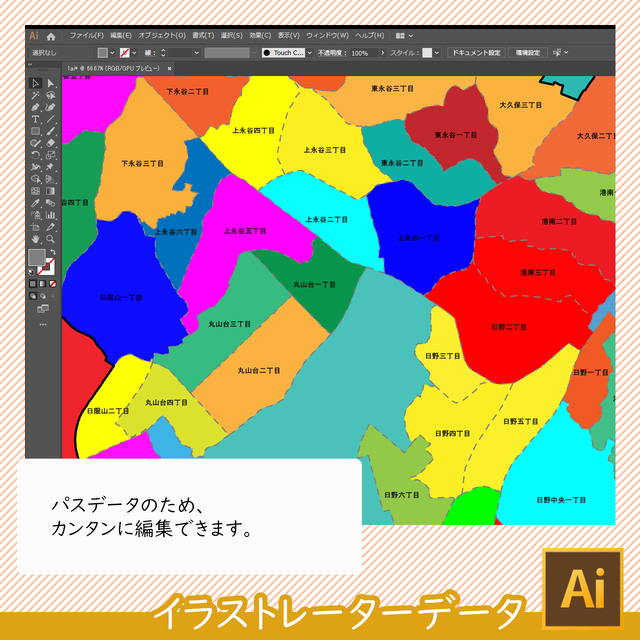Select the Width tool
640x640 pixels.
tap(36, 167)
